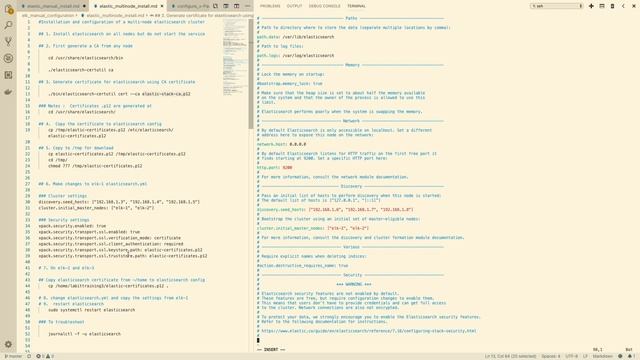640x360 pixels.
Task: Click the elk_manual_configuration breadcrumb
Action: coord(48,16)
